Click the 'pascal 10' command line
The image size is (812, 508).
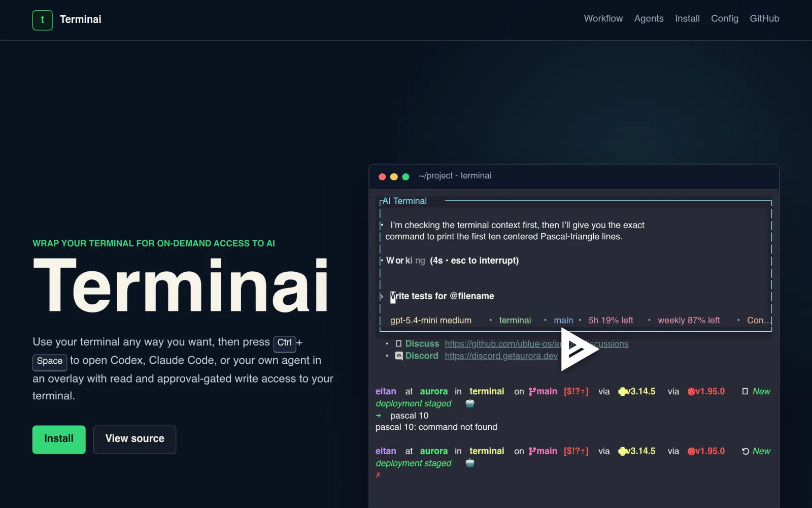click(x=409, y=416)
